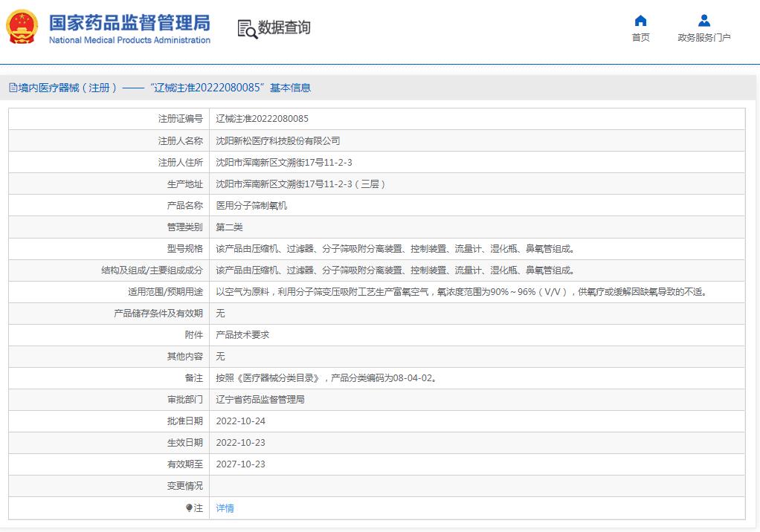The height and width of the screenshot is (532, 760).
Task: Click the document icon beside 境内医疗器械
Action: pyautogui.click(x=13, y=88)
